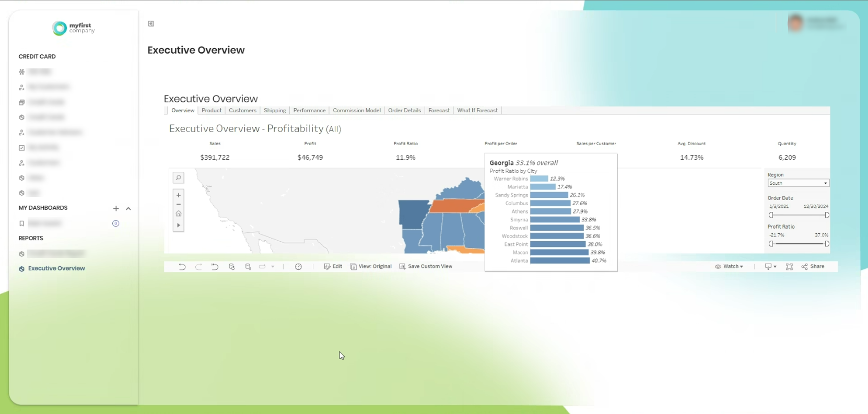The width and height of the screenshot is (868, 414).
Task: Click the dark blue Arkansas state on map
Action: [413, 214]
